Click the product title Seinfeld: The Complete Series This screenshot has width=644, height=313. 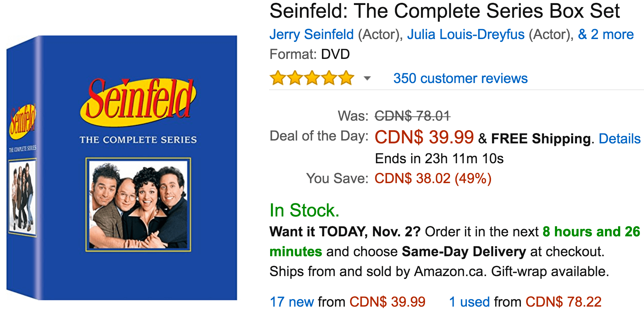tap(444, 11)
